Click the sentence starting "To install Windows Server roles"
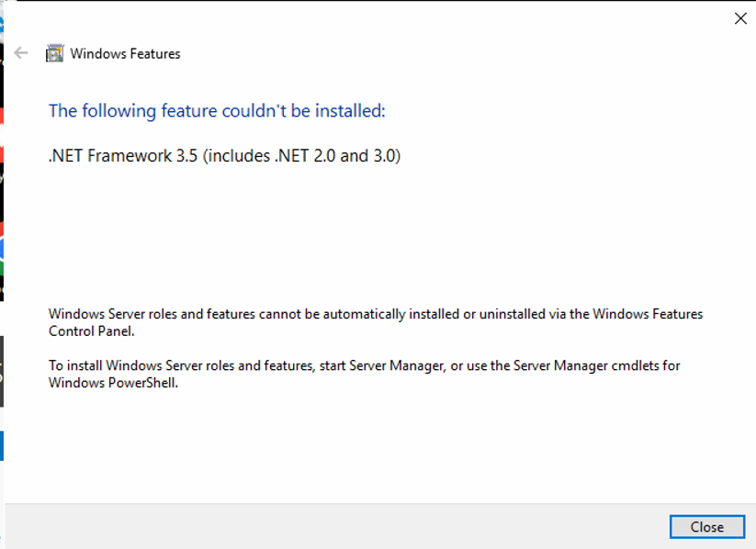 (x=182, y=365)
